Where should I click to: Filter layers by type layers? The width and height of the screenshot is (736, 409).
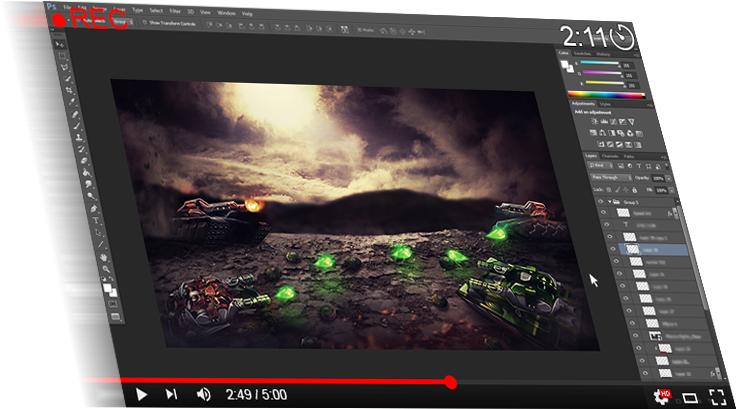pos(639,166)
